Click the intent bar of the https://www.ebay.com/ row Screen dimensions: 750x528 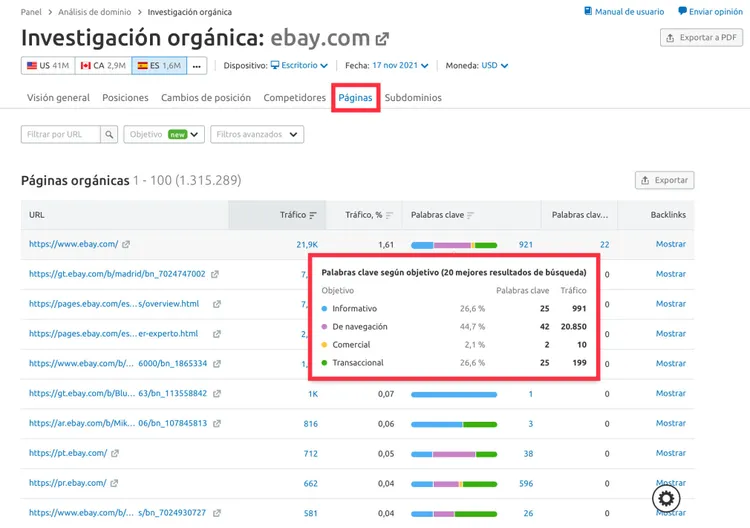click(454, 245)
